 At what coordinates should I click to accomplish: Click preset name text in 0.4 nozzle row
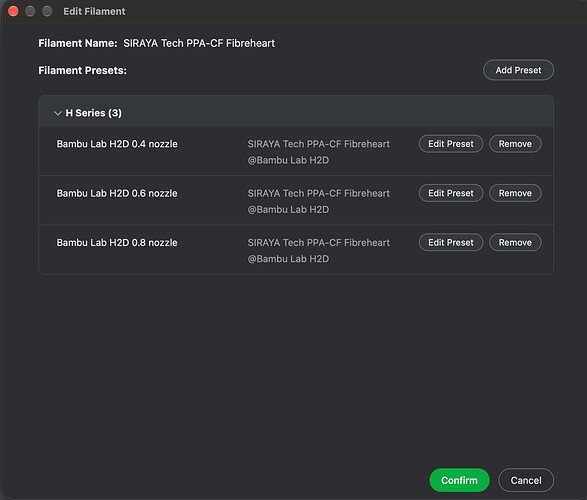tap(319, 152)
